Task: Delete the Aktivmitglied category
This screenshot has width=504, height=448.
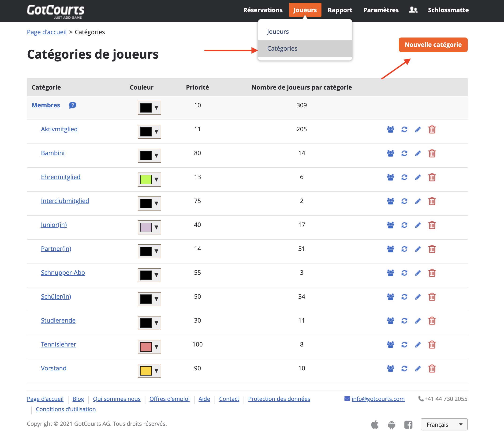Action: pyautogui.click(x=432, y=129)
